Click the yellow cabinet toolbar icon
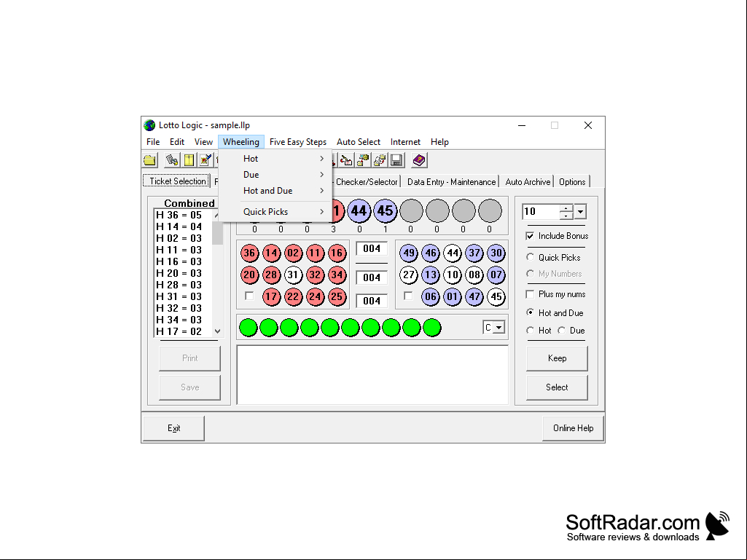This screenshot has height=560, width=747. 189,160
